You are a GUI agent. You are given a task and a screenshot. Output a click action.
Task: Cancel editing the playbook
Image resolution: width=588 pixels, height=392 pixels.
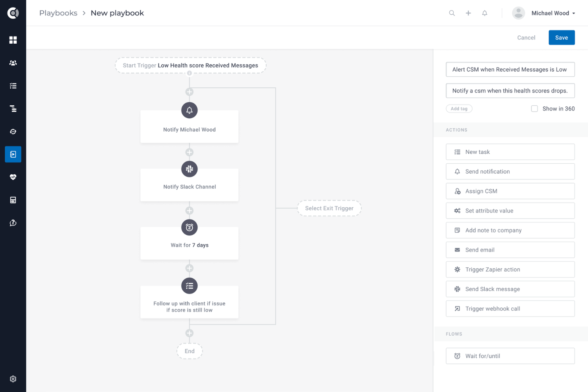(x=526, y=37)
